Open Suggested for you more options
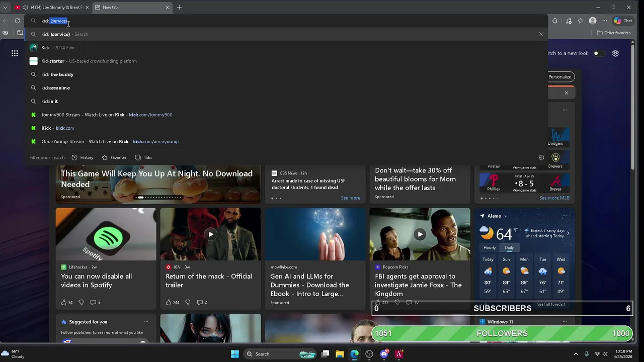The image size is (644, 362). point(146,322)
